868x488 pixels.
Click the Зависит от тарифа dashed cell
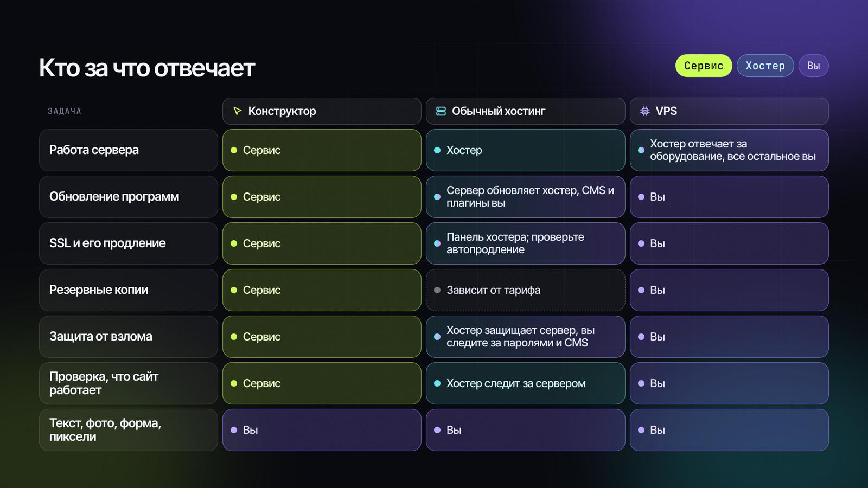(526, 290)
